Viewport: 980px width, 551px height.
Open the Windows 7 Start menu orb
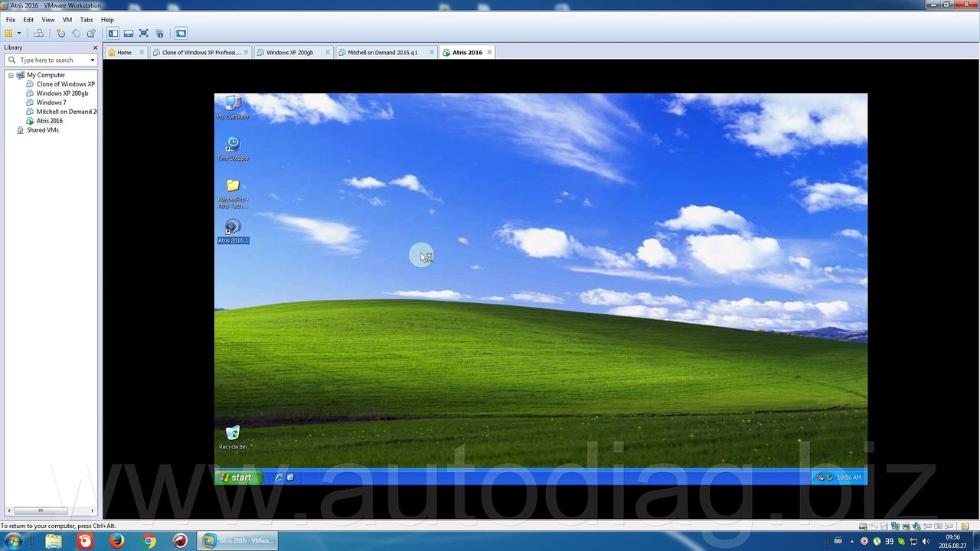[13, 541]
